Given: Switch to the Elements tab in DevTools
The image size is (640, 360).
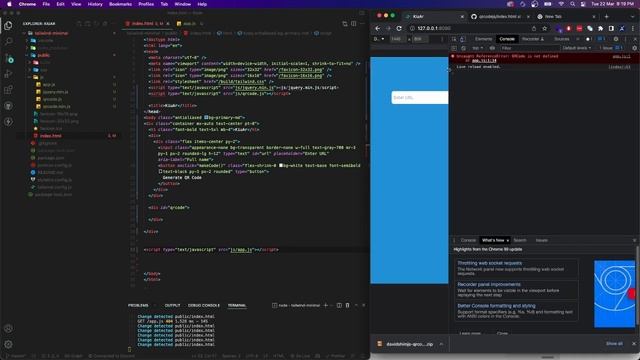Looking at the screenshot, I should (483, 39).
